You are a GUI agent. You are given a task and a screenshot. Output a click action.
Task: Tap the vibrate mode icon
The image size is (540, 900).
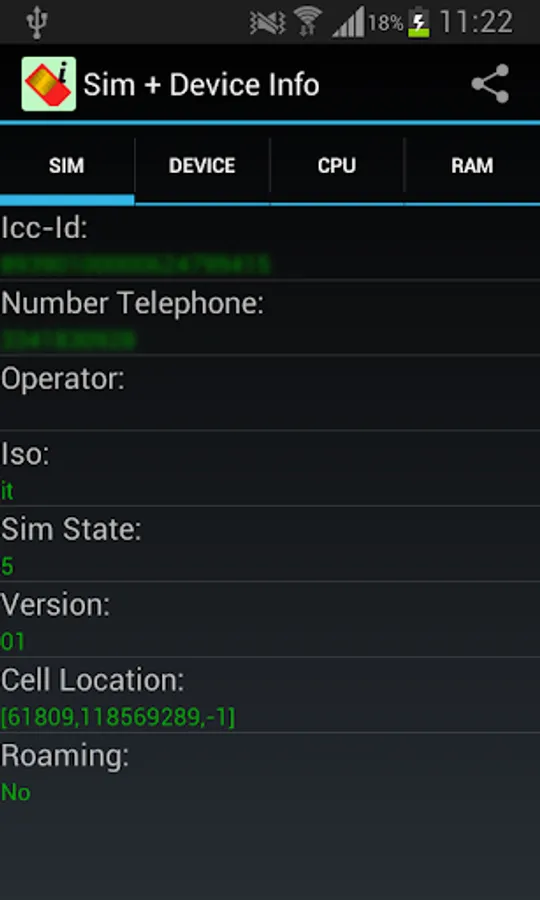[x=268, y=23]
